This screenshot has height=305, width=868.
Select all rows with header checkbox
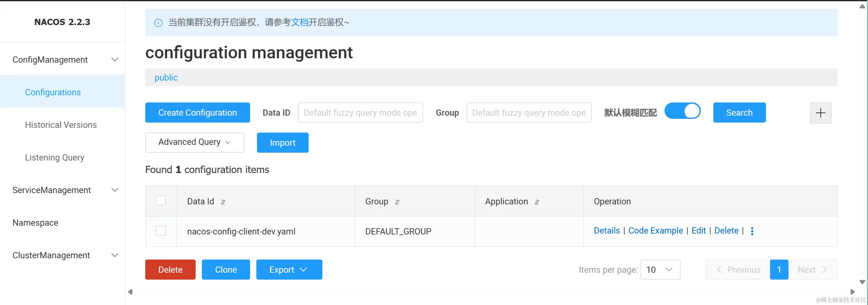pyautogui.click(x=161, y=200)
